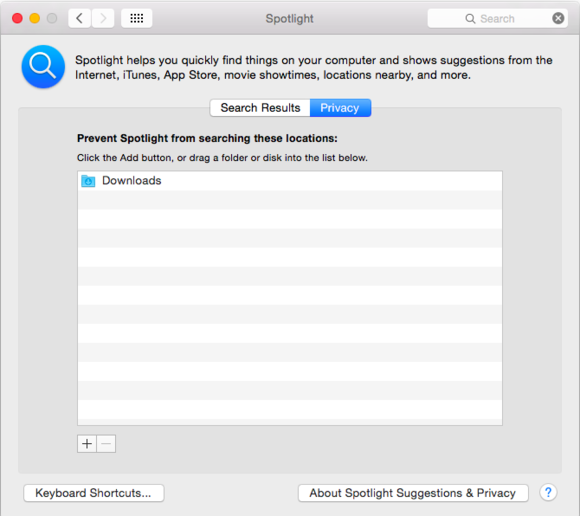This screenshot has width=580, height=516.
Task: Add a location with plus button
Action: click(x=87, y=444)
